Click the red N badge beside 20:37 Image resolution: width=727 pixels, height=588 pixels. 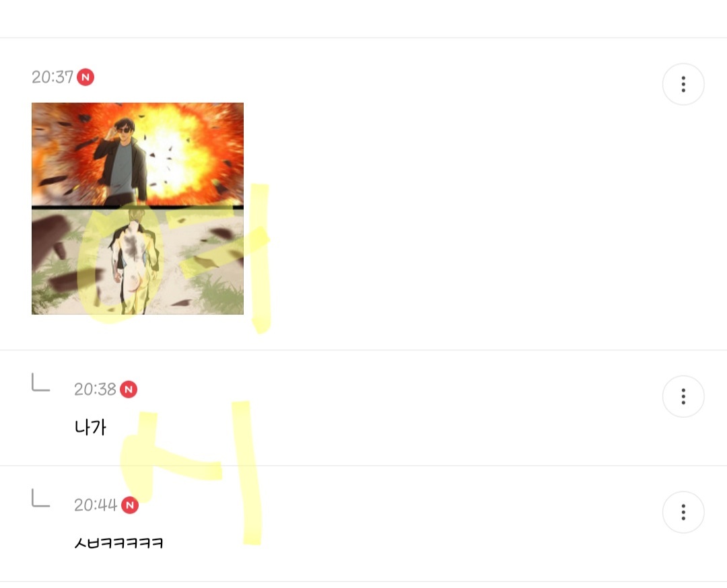(x=85, y=77)
